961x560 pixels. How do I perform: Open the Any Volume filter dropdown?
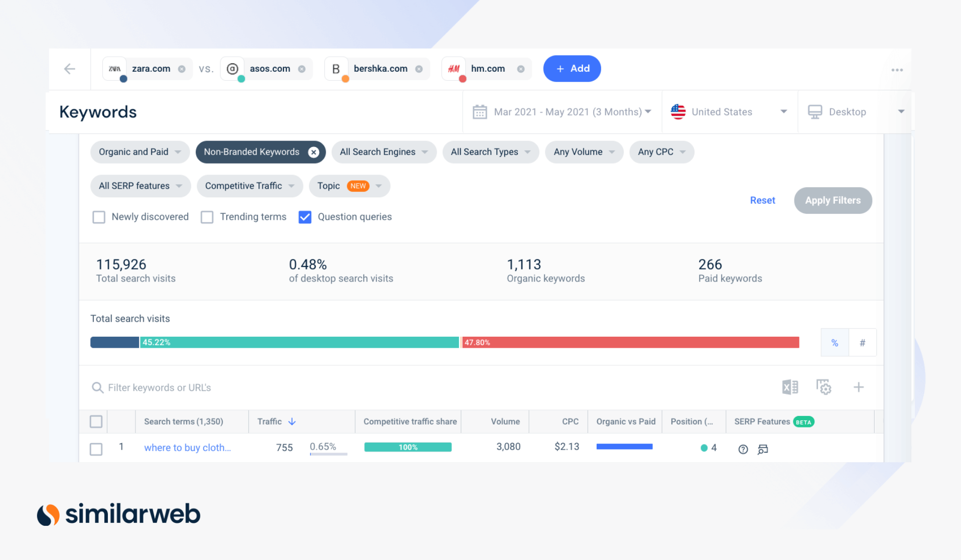pos(584,152)
